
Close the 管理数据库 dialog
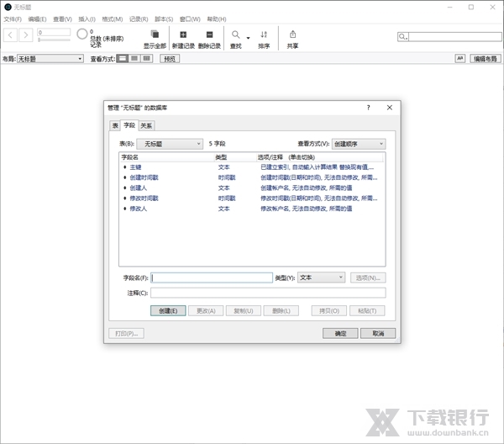tap(390, 108)
